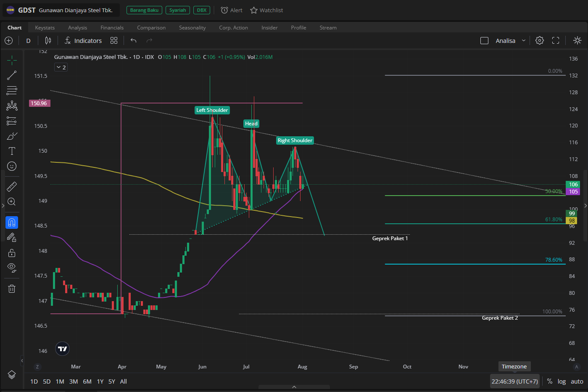Undo the last chart action
Screen dimensions: 588x392
pyautogui.click(x=134, y=41)
